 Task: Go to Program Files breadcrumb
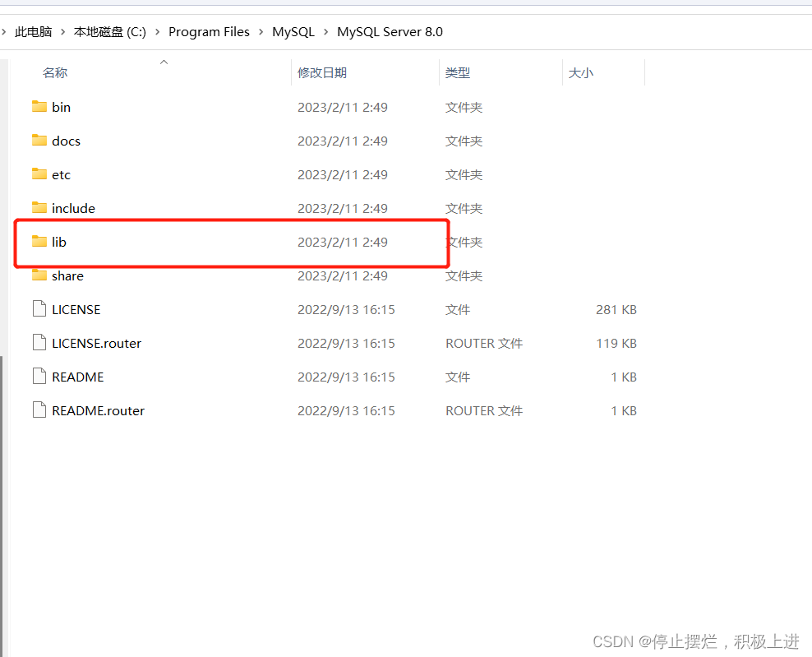(x=210, y=31)
